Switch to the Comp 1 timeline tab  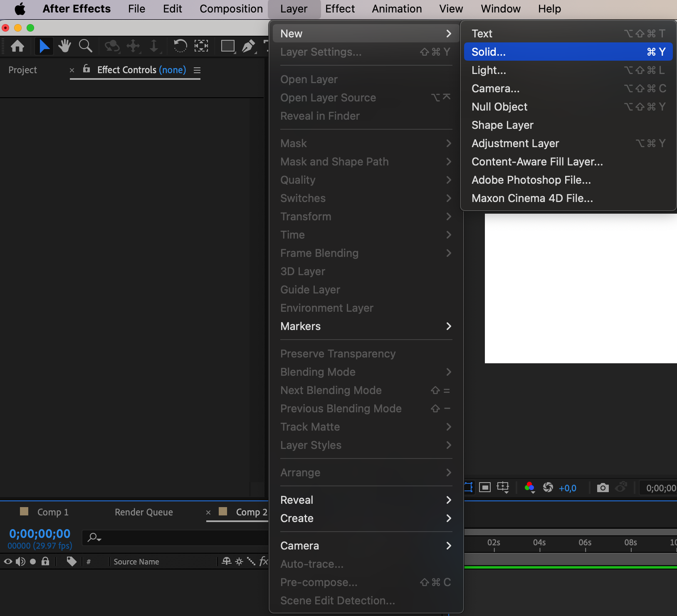coord(53,512)
